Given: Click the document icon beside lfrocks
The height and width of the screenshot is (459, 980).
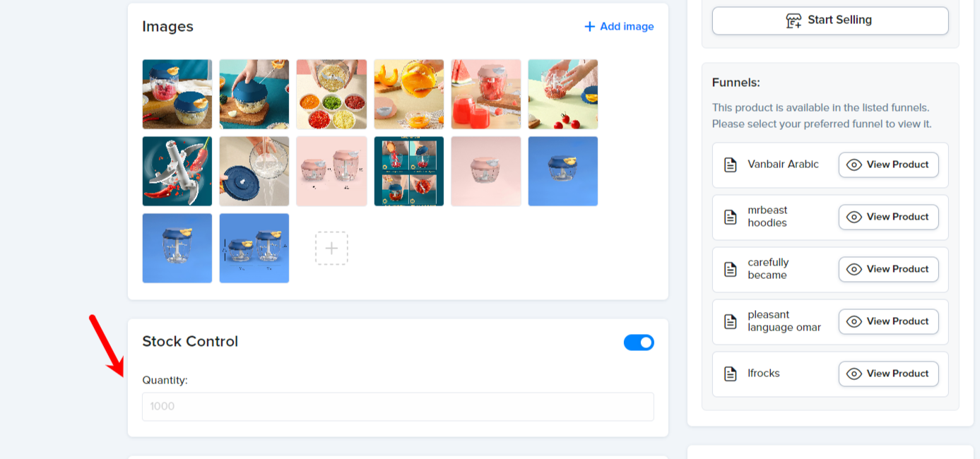Looking at the screenshot, I should coord(731,374).
